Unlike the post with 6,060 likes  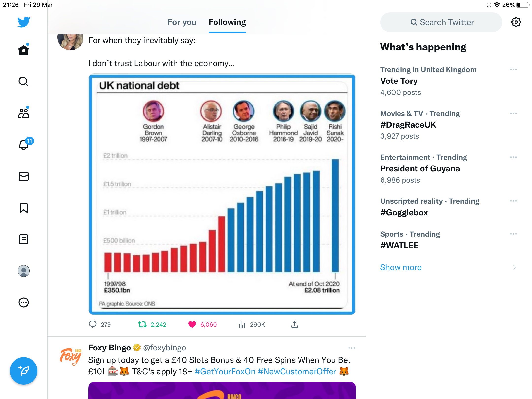pyautogui.click(x=192, y=325)
